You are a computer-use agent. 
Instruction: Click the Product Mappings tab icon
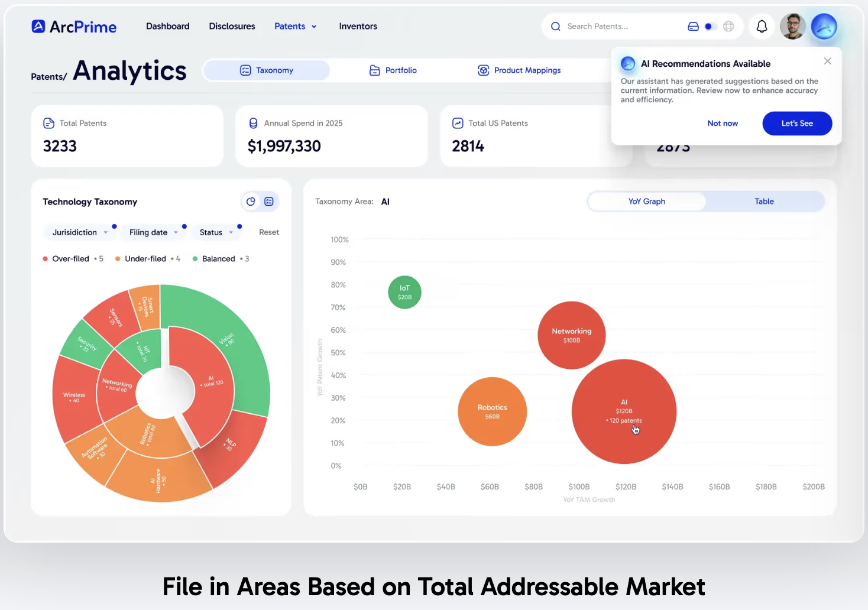click(483, 70)
